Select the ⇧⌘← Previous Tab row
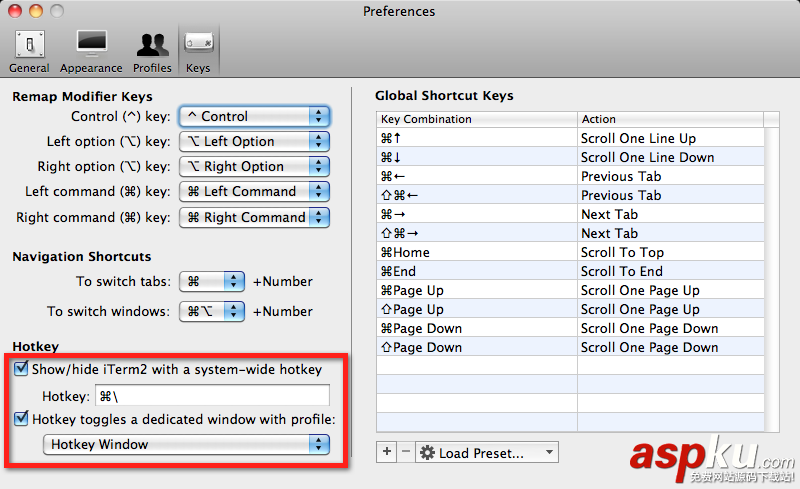 (x=570, y=195)
